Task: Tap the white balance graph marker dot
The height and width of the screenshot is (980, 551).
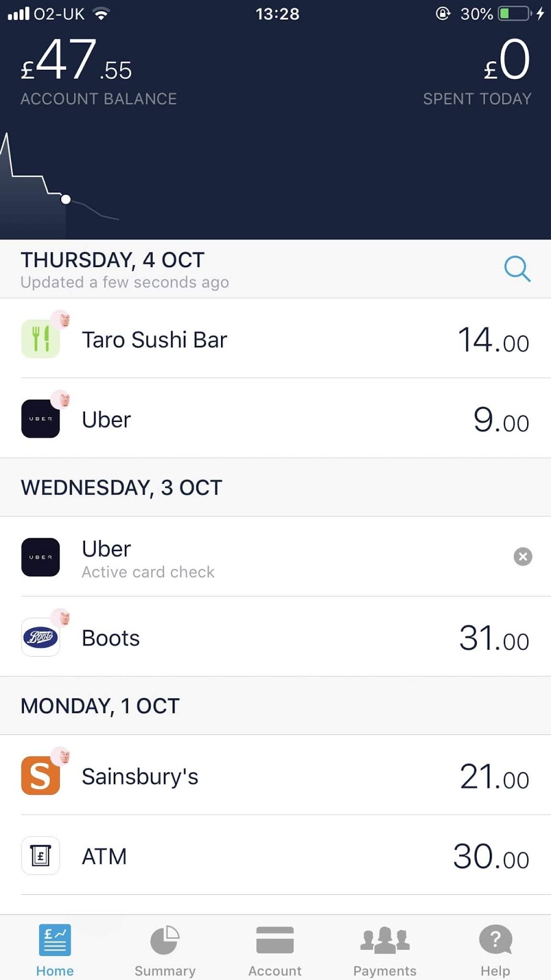Action: 66,199
